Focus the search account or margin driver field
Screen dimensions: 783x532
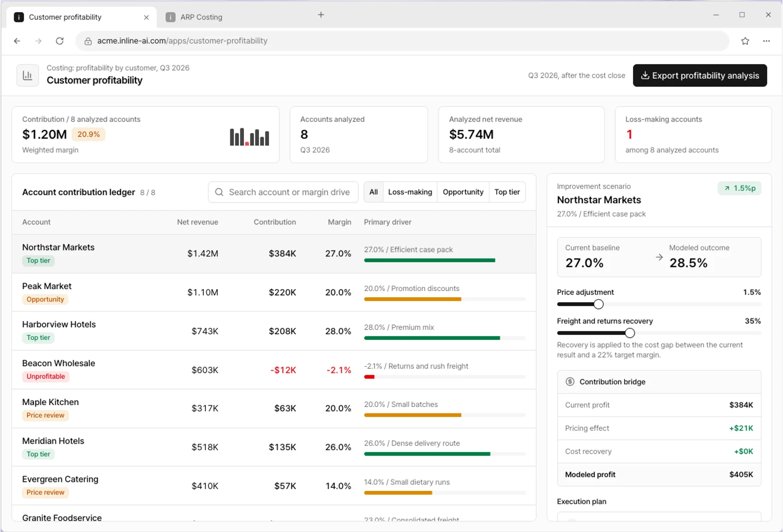[283, 192]
